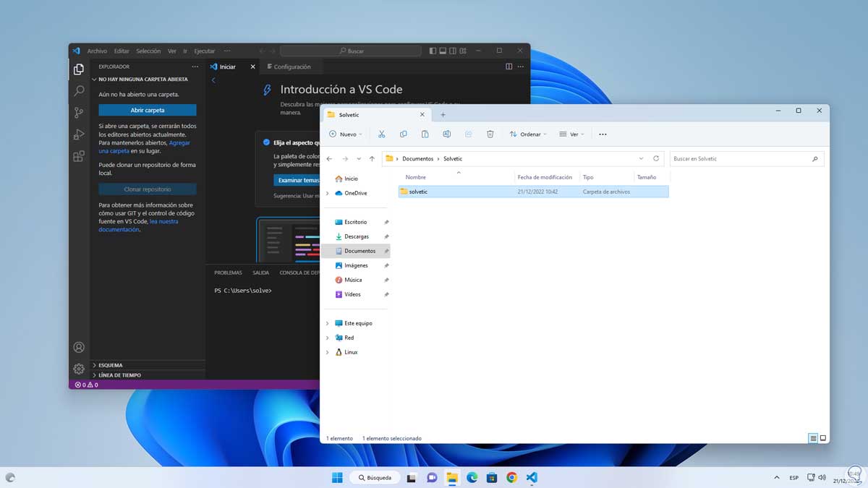Viewport: 868px width, 488px height.
Task: Open address bar history dropdown in File Explorer
Action: 641,158
